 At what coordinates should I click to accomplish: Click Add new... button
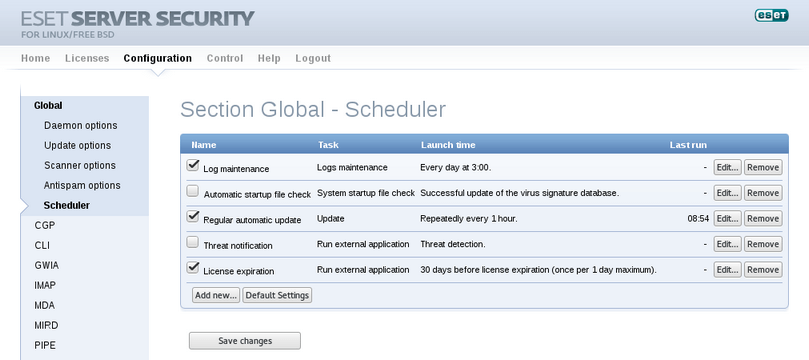point(216,295)
